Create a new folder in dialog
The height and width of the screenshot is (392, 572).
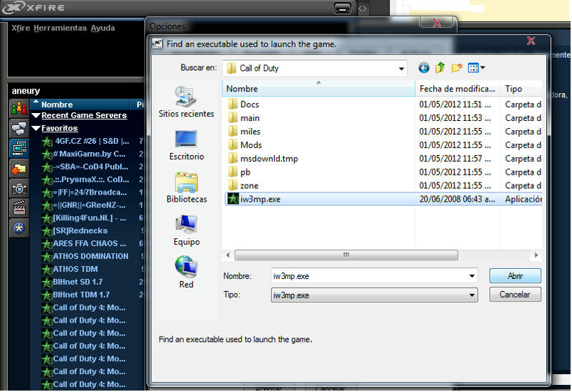click(x=456, y=68)
